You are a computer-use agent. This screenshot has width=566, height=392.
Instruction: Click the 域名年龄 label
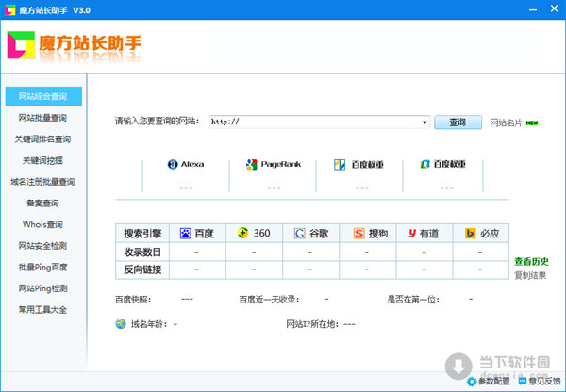click(149, 324)
